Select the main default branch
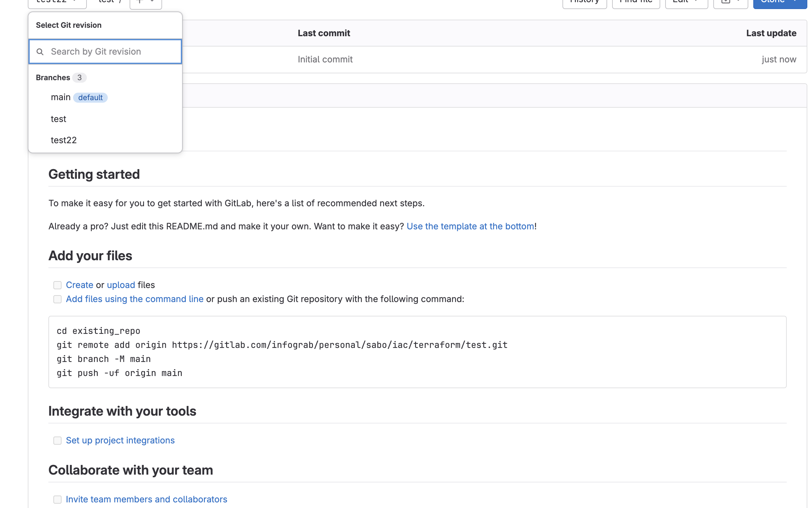Image resolution: width=812 pixels, height=508 pixels. [x=61, y=97]
